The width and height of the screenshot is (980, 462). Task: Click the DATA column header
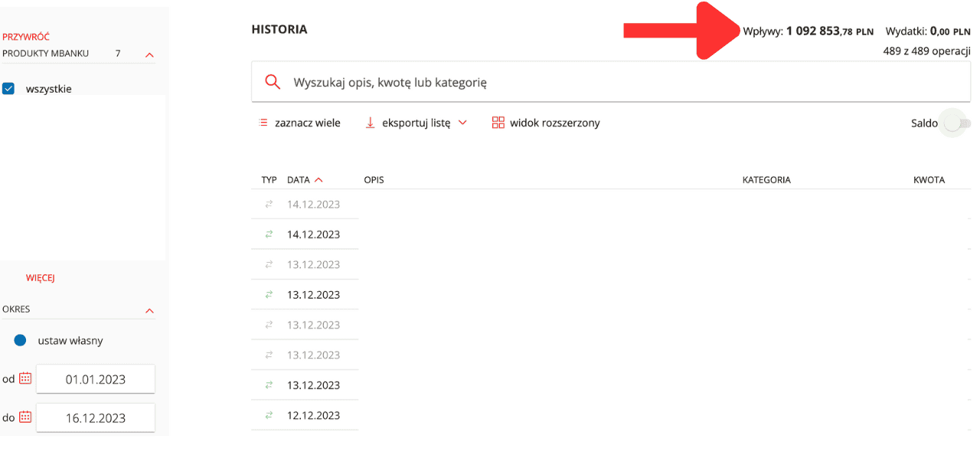pos(299,180)
